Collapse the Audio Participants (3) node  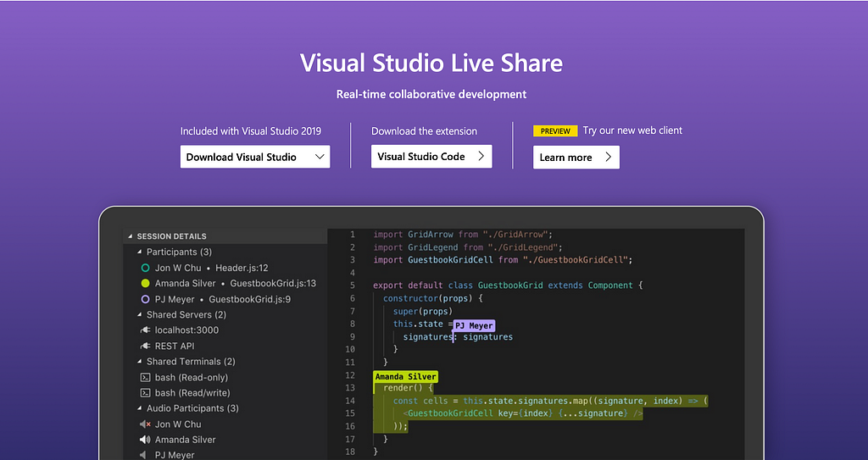[140, 408]
